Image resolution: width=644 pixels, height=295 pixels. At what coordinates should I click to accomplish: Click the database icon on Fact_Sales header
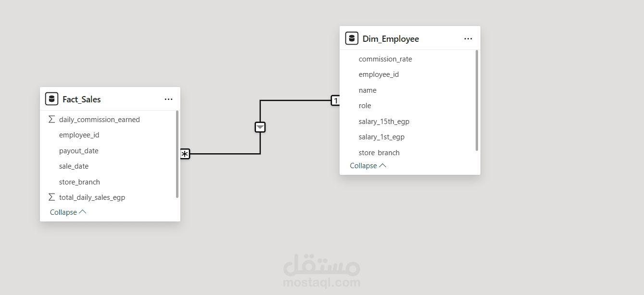[x=51, y=98]
